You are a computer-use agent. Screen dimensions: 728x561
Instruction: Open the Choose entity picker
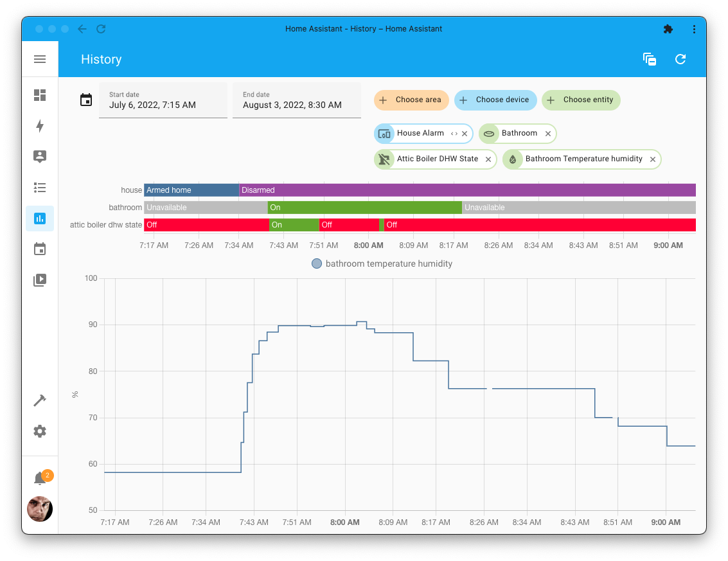[x=581, y=100]
